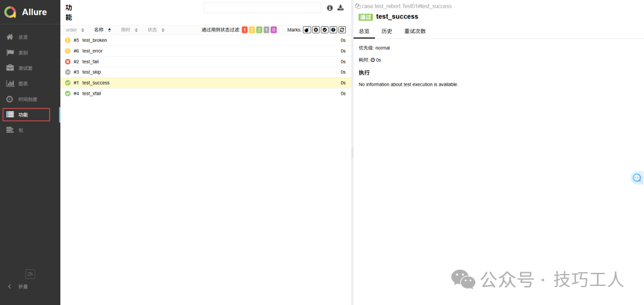
Task: Toggle the new-passed check mark filter
Action: point(324,30)
